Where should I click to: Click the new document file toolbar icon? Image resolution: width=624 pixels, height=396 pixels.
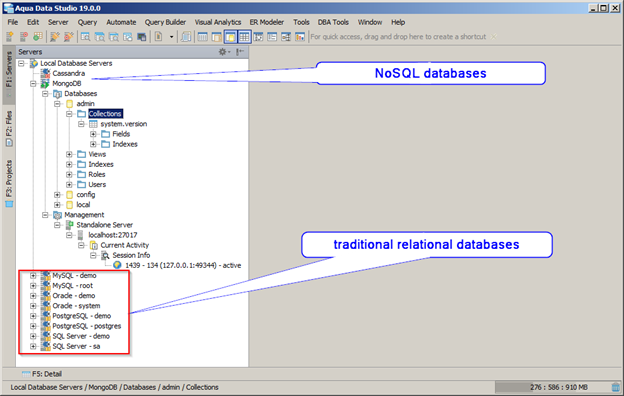pos(158,37)
